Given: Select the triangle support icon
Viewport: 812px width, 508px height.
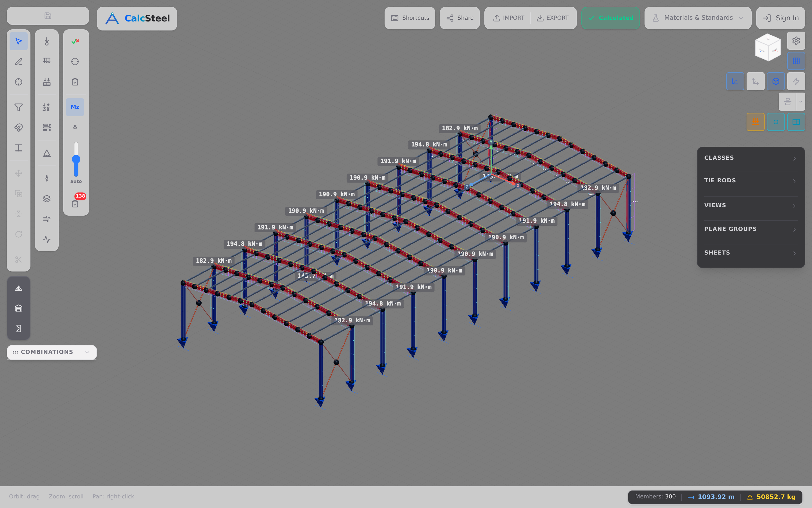Looking at the screenshot, I should [47, 153].
